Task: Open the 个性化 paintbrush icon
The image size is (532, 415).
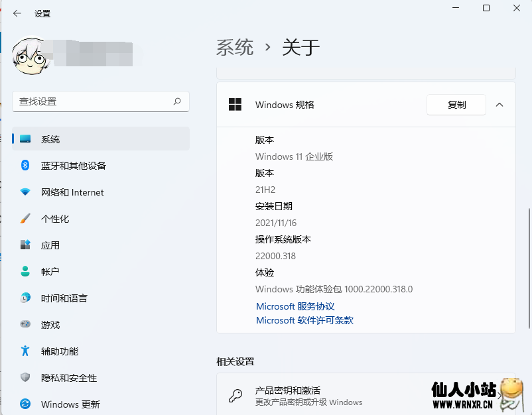Action: tap(25, 218)
